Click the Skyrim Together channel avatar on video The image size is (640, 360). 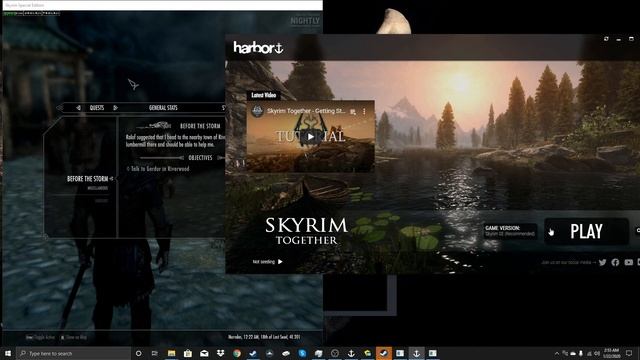coord(257,111)
